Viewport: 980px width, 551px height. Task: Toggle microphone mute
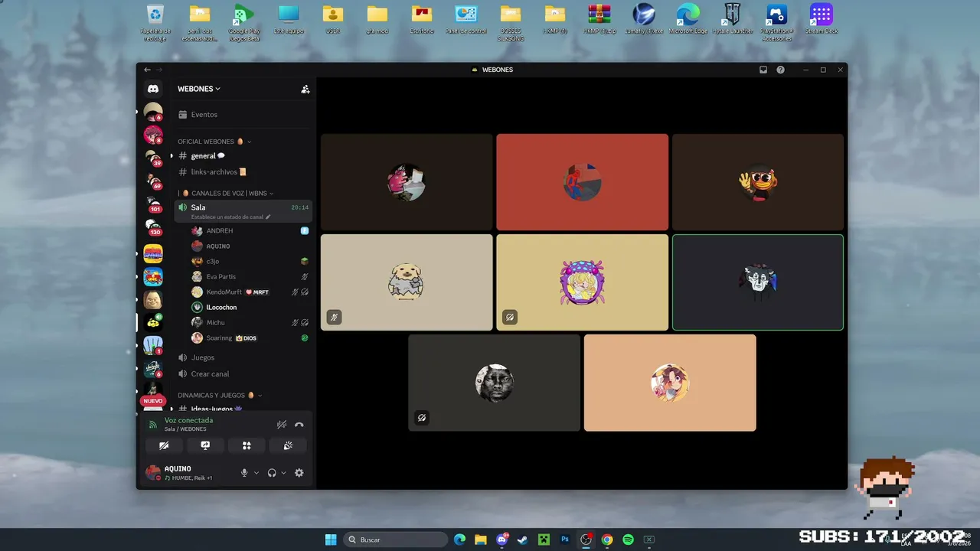click(244, 473)
